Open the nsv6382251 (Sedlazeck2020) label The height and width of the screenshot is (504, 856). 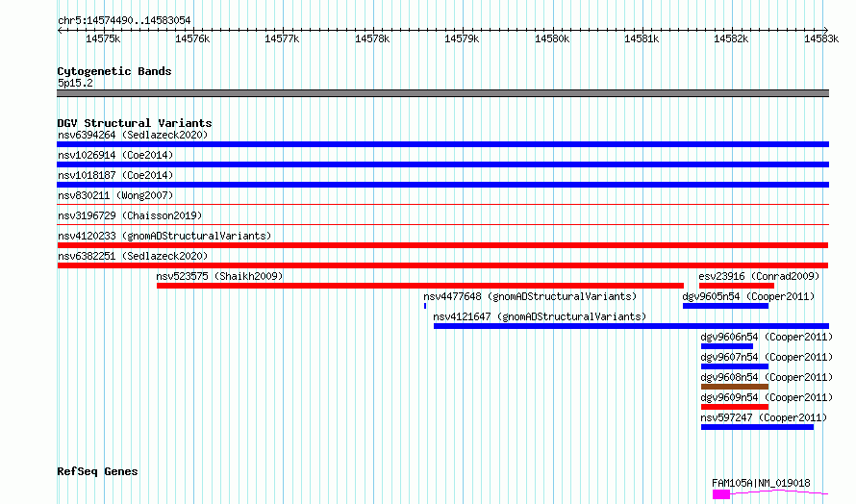tap(133, 256)
